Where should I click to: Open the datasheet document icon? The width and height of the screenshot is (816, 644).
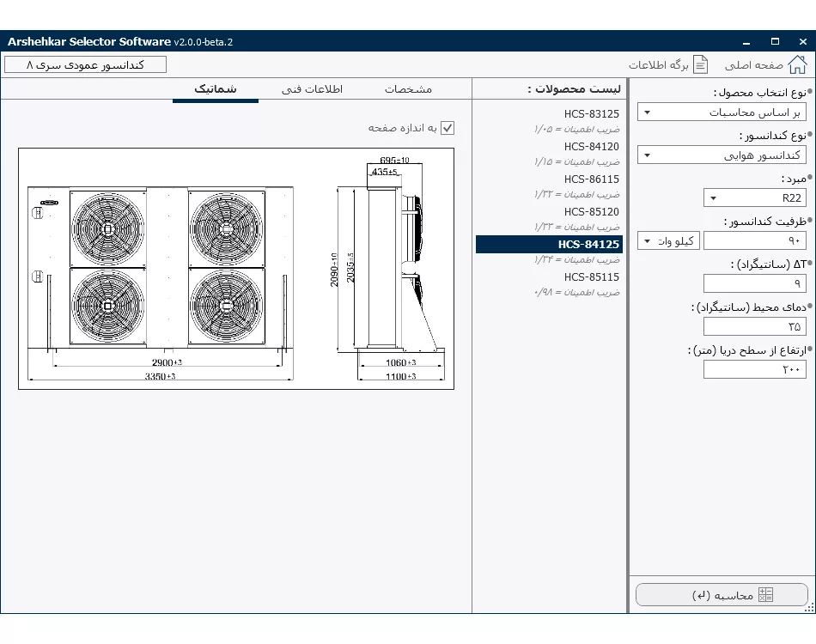701,64
